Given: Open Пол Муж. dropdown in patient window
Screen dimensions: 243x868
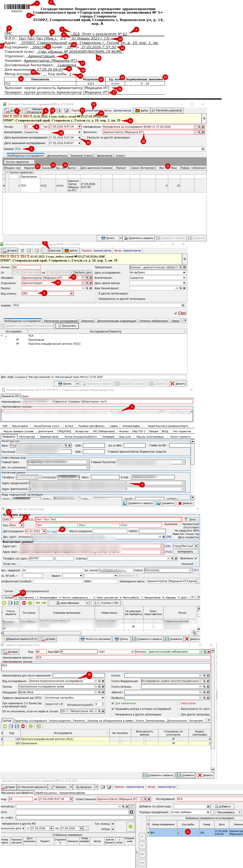Looking at the screenshot, I should click(22, 525).
